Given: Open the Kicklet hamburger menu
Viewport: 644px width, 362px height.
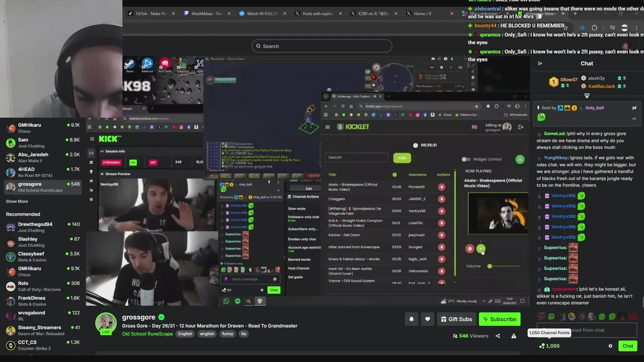Looking at the screenshot, I should (x=328, y=127).
